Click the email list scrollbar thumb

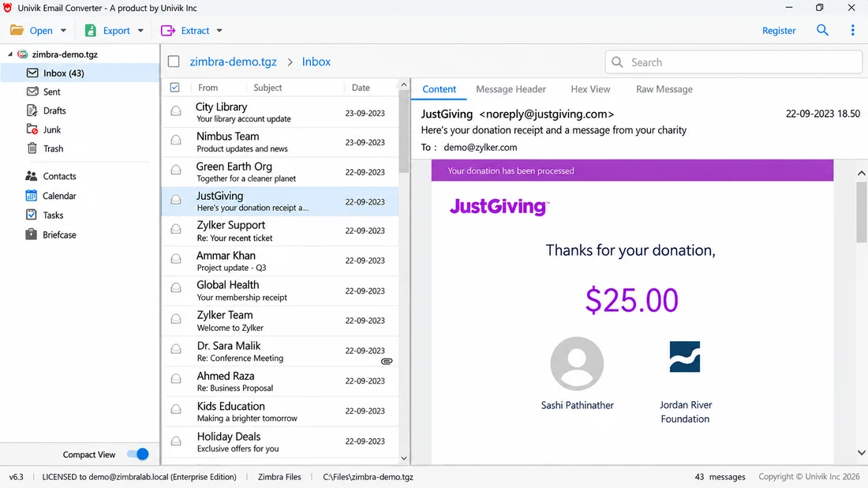pos(403,132)
